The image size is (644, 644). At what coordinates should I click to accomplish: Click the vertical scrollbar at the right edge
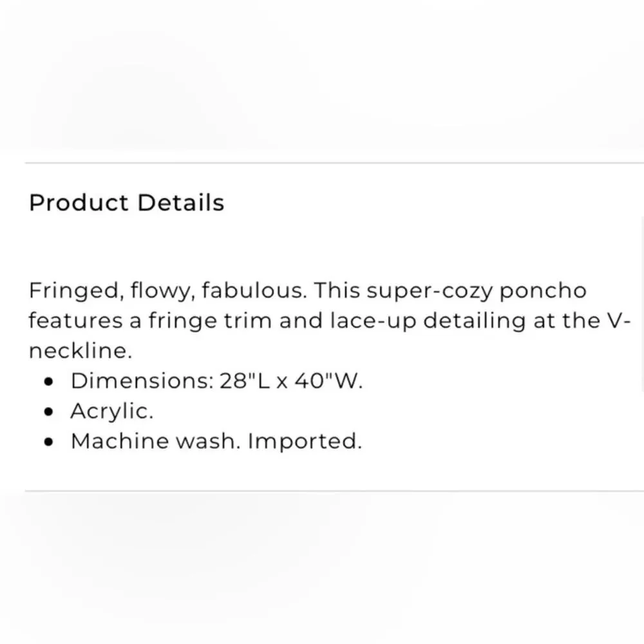coord(642,305)
